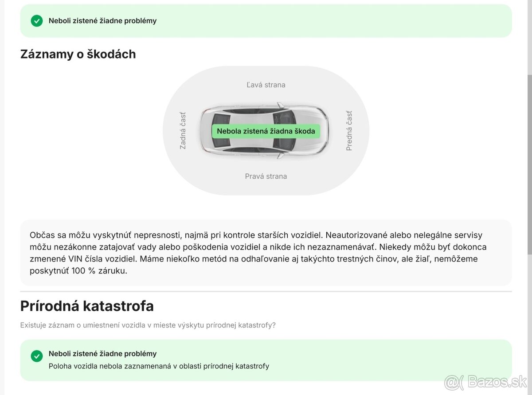Click the 'Pravá strana' label on the damage diagram
The width and height of the screenshot is (532, 395).
point(266,176)
